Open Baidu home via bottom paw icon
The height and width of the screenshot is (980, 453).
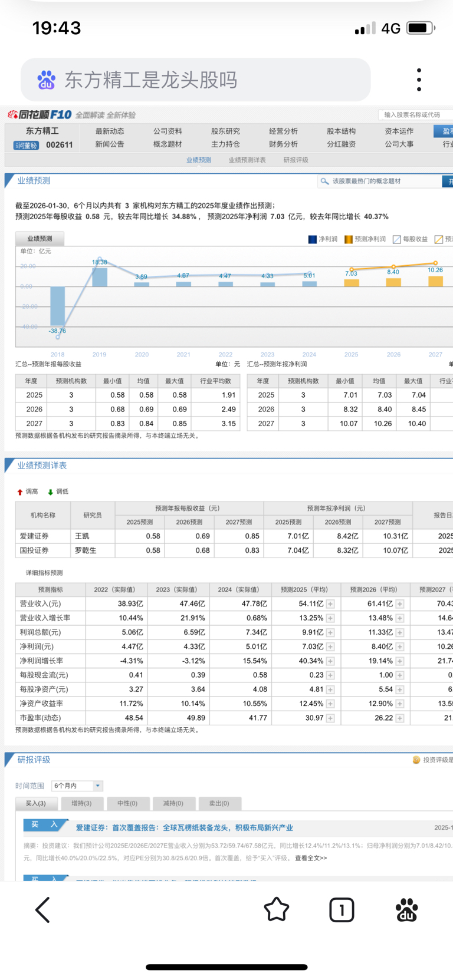coord(406,910)
